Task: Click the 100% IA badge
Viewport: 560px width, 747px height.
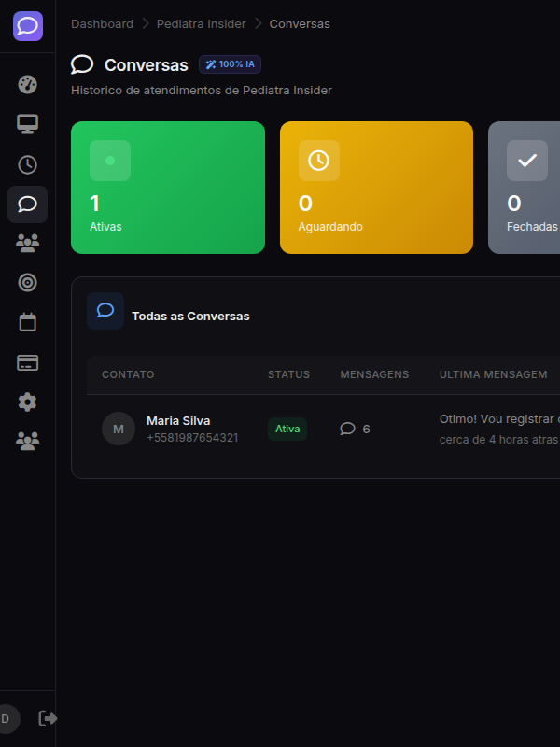Action: pos(230,64)
